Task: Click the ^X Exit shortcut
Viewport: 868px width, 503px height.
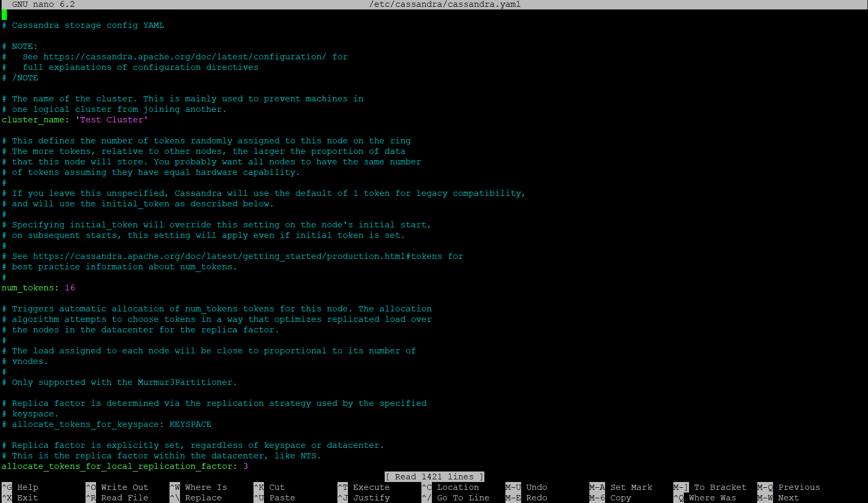Action: (x=20, y=498)
